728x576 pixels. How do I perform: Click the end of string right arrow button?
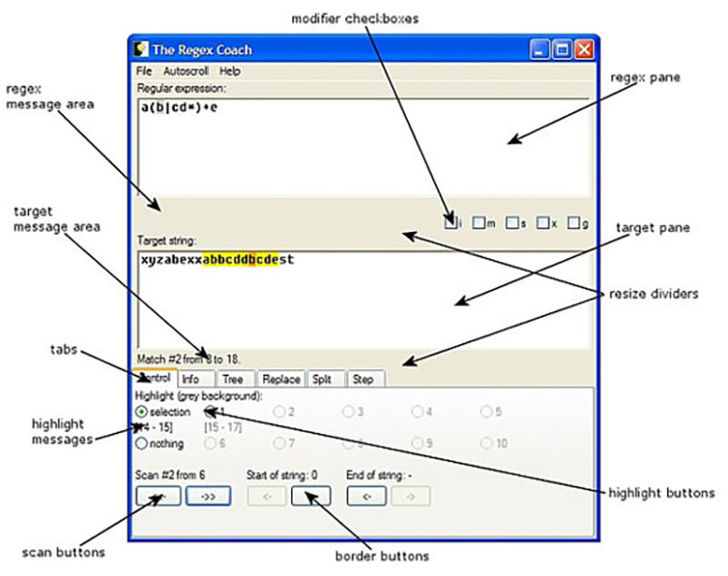[410, 496]
